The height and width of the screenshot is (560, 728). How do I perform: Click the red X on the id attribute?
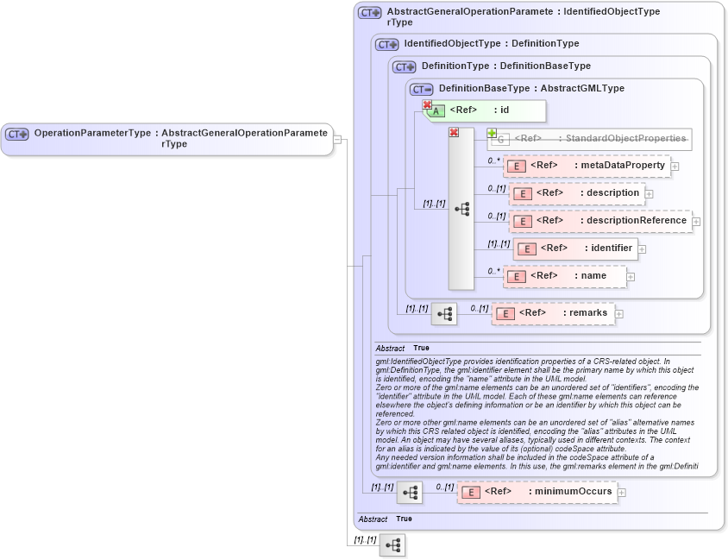427,105
